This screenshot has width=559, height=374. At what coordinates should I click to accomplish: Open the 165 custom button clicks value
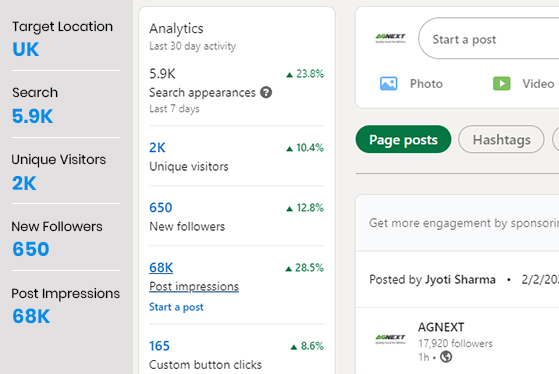point(159,346)
